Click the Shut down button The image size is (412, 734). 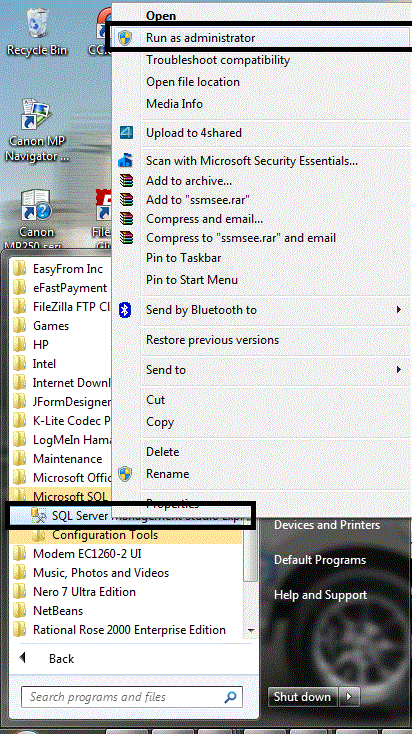click(x=302, y=697)
